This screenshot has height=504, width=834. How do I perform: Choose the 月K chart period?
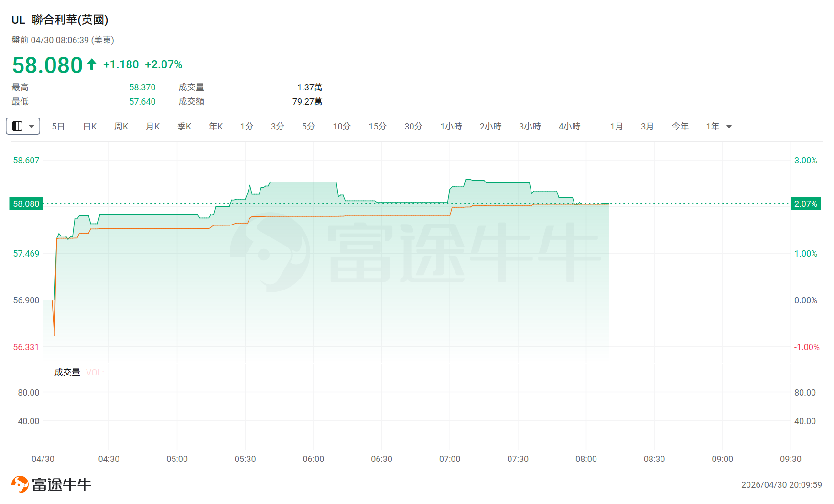(153, 127)
